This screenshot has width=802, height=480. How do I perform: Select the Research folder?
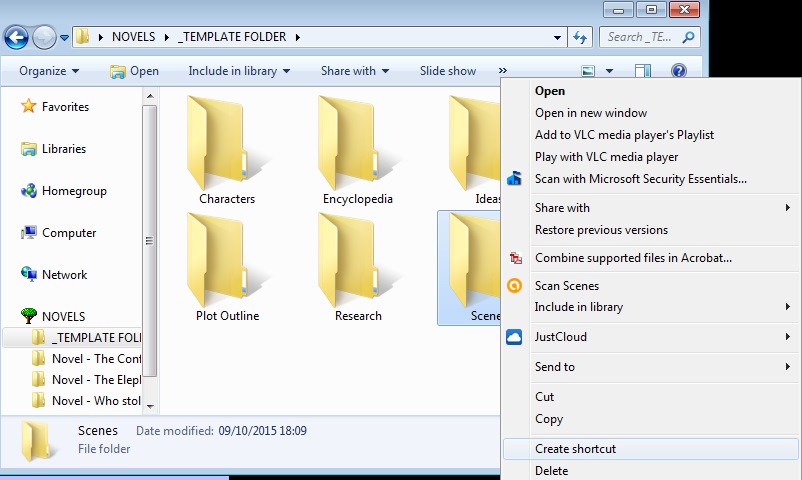(358, 268)
